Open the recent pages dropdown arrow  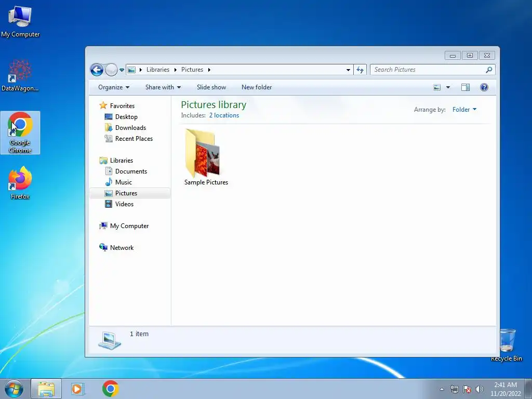click(122, 70)
